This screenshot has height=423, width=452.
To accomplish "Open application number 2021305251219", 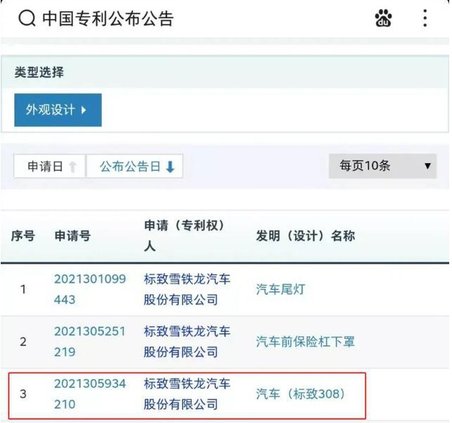I will click(90, 341).
